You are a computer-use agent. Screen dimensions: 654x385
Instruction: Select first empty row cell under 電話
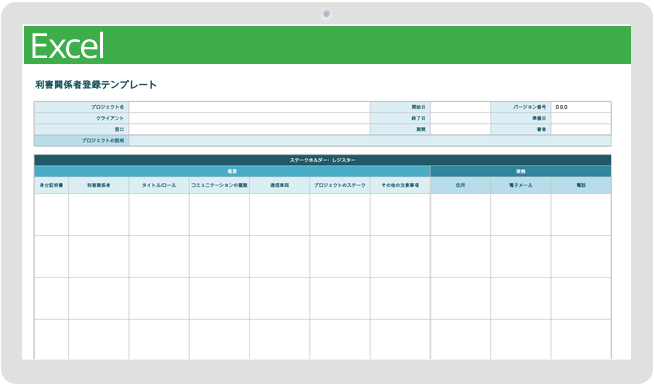click(x=581, y=215)
